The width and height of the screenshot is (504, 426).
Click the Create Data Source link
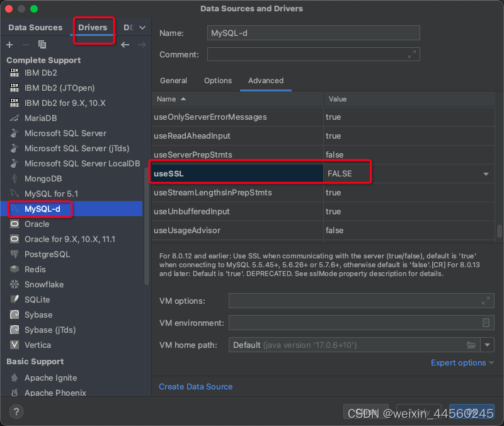(x=195, y=386)
